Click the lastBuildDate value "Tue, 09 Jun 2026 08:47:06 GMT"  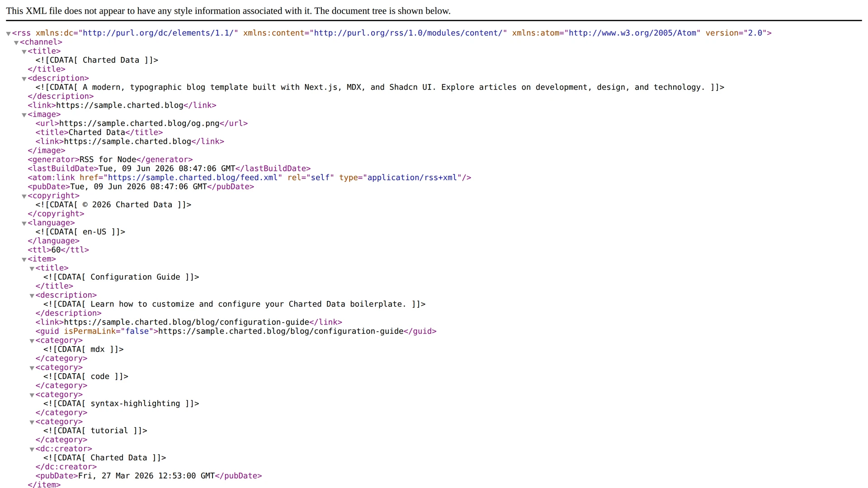click(167, 169)
